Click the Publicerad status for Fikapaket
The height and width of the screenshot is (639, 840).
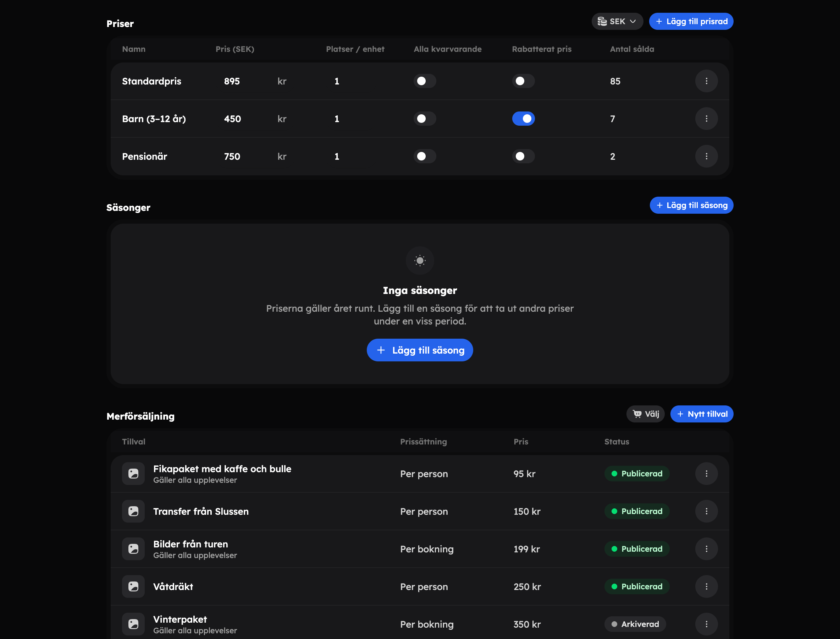click(x=637, y=474)
